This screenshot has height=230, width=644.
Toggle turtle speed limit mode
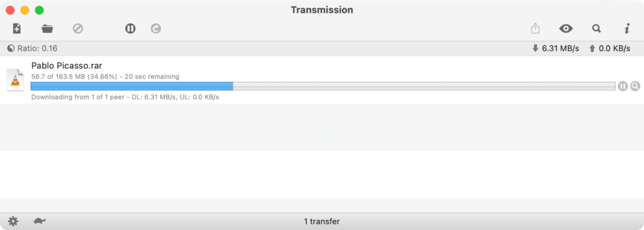pyautogui.click(x=40, y=221)
